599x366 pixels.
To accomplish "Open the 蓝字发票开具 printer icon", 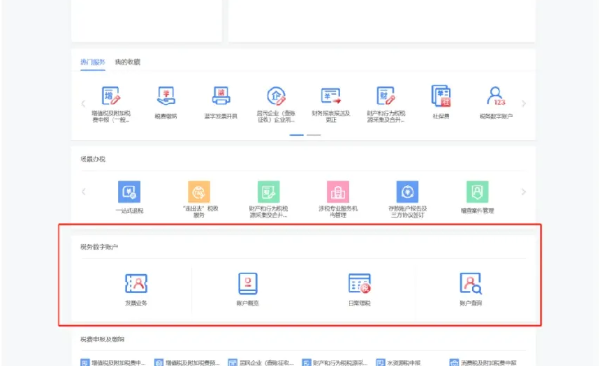I will pos(221,96).
